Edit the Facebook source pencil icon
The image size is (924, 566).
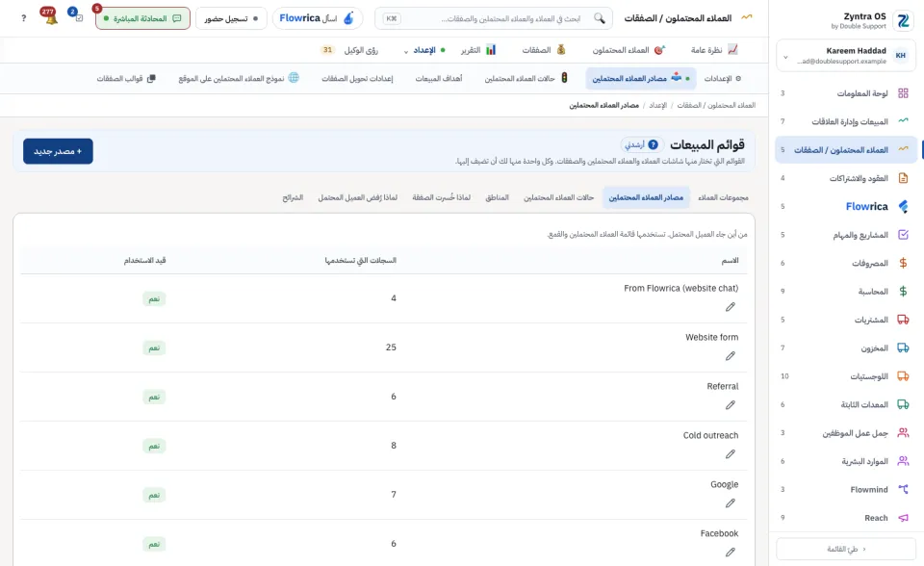(x=731, y=552)
